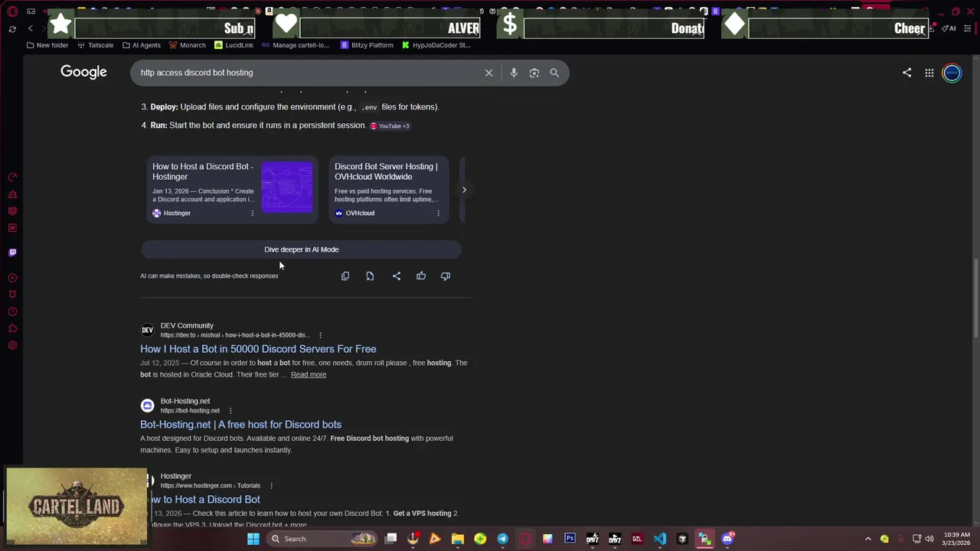980x551 pixels.
Task: Open the YouTube +3 sources chip
Action: click(390, 126)
